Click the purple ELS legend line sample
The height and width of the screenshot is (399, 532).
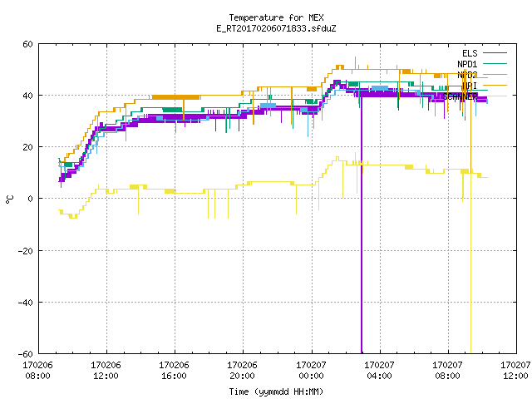click(495, 53)
